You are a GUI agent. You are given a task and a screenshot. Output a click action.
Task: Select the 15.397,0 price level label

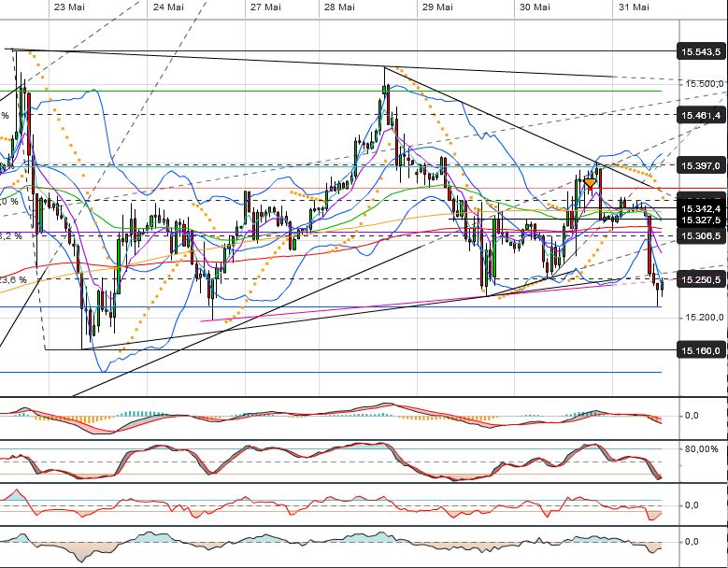point(701,165)
